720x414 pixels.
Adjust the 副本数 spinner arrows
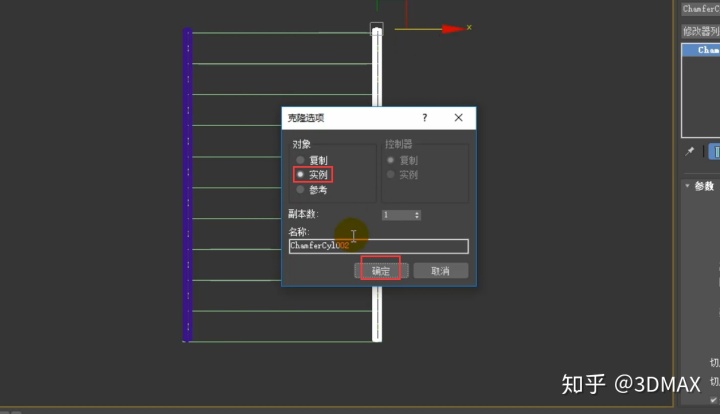[417, 215]
